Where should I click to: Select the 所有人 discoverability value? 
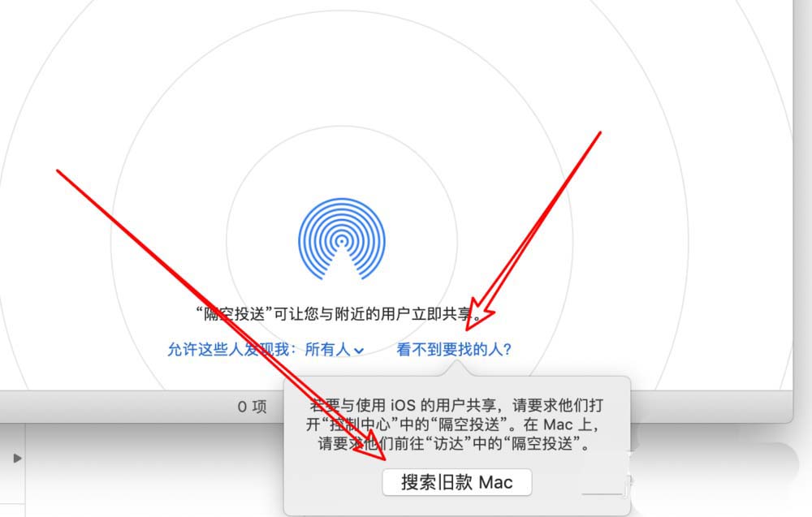(x=327, y=350)
